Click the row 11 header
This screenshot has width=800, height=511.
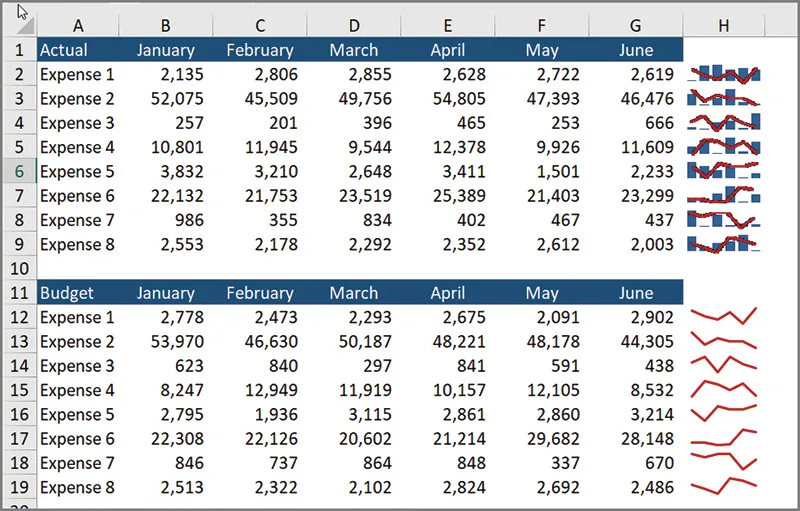pyautogui.click(x=19, y=293)
